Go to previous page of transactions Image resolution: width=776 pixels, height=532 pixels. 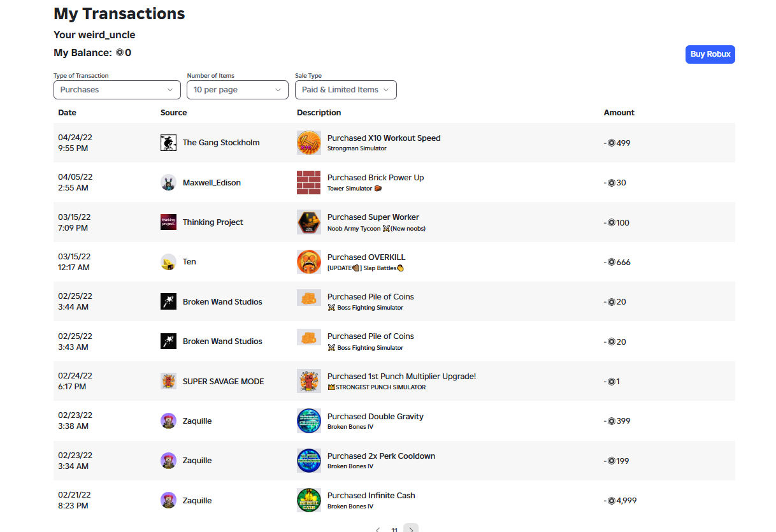click(x=378, y=529)
